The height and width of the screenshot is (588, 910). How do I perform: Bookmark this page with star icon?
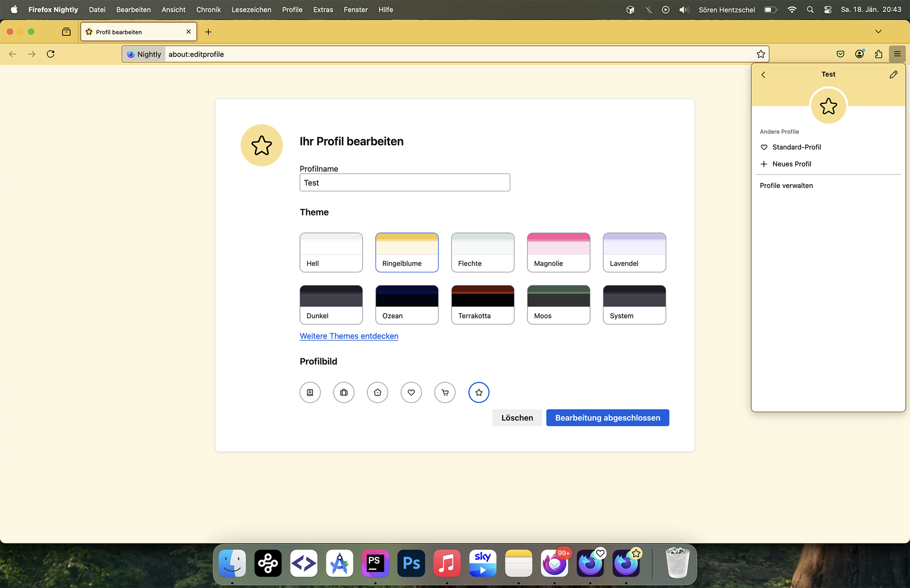pos(760,54)
